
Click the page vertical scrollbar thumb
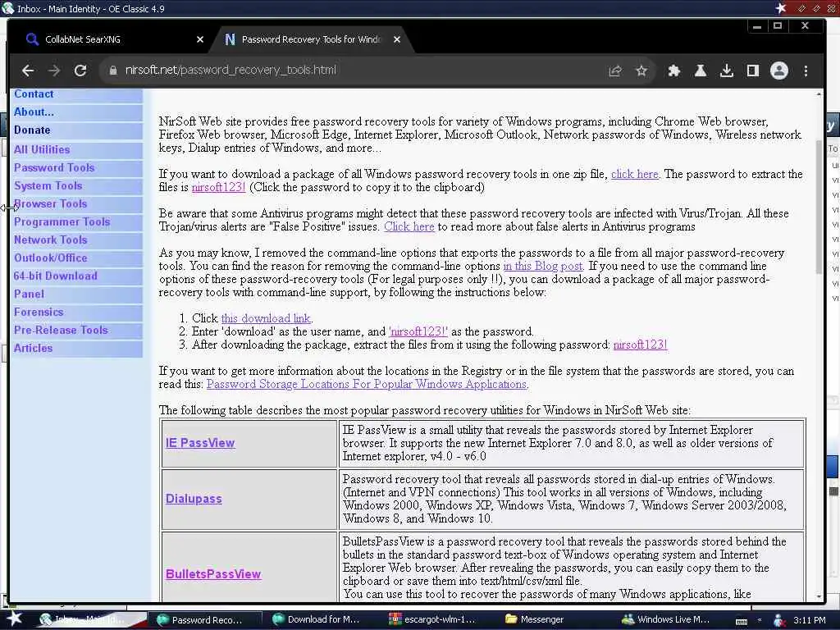click(819, 206)
